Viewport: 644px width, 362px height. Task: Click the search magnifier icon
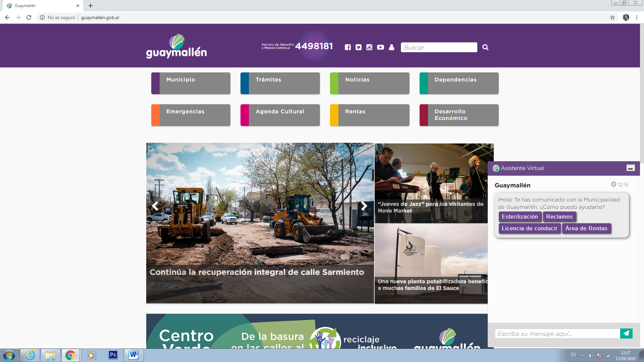[485, 47]
